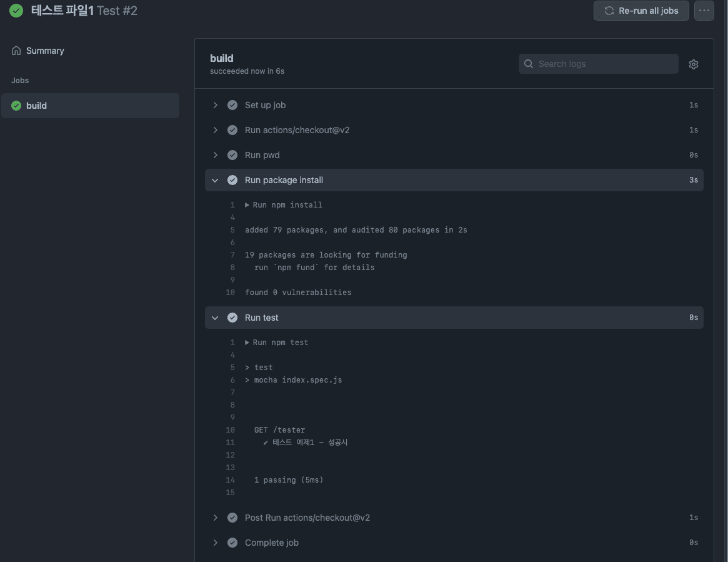The image size is (728, 562).
Task: Click the passing test line '테스트 예제1 – 성공시'
Action: (306, 443)
